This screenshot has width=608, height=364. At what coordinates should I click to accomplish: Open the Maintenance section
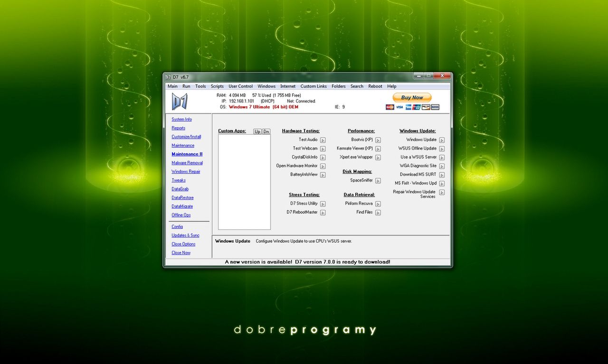coord(183,146)
